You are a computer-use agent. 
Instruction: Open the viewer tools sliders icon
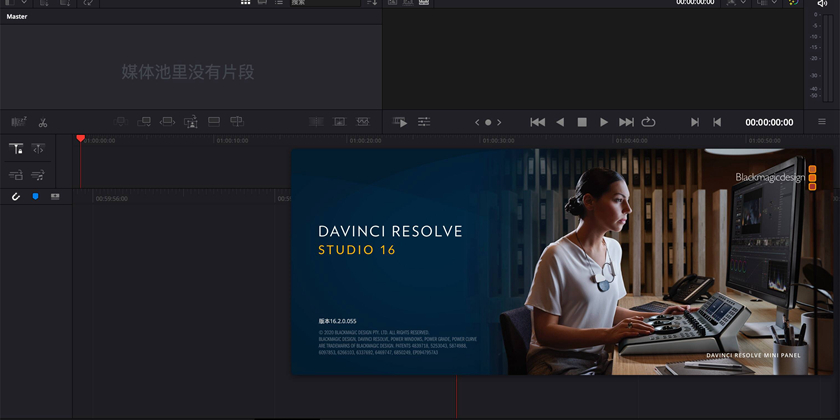424,122
